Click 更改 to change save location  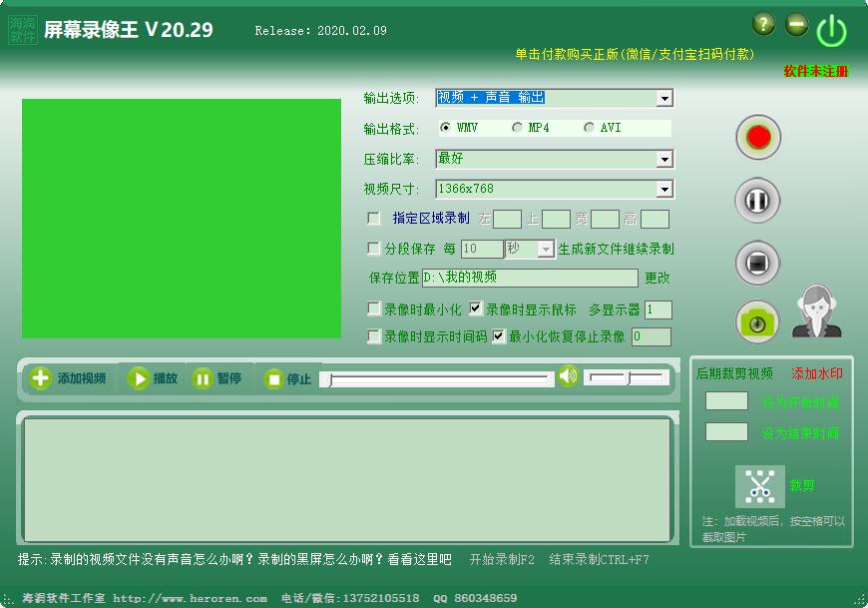[x=657, y=278]
